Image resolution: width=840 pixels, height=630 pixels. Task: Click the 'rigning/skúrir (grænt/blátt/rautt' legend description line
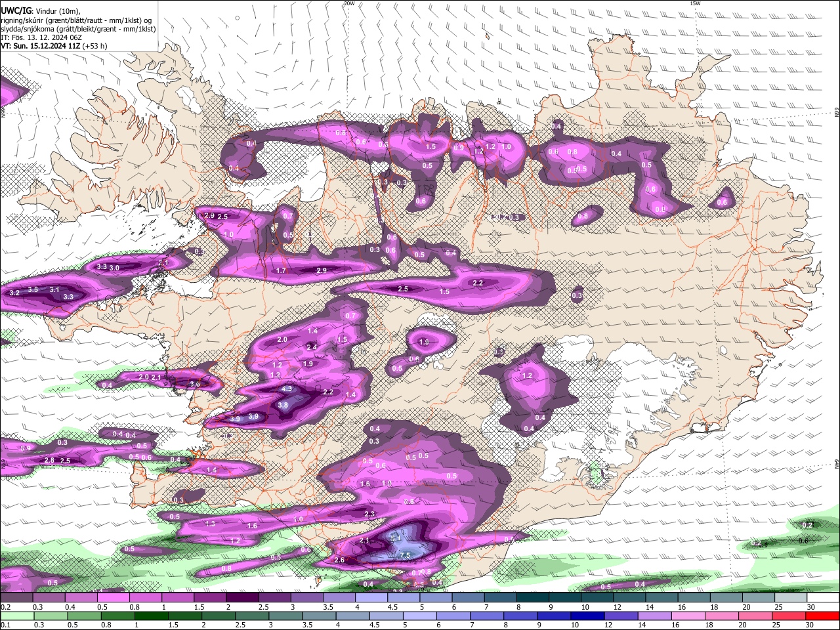tap(75, 20)
